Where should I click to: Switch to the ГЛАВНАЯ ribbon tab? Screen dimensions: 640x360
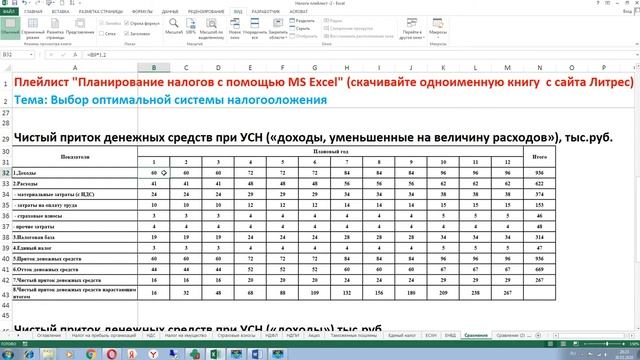[x=33, y=11]
